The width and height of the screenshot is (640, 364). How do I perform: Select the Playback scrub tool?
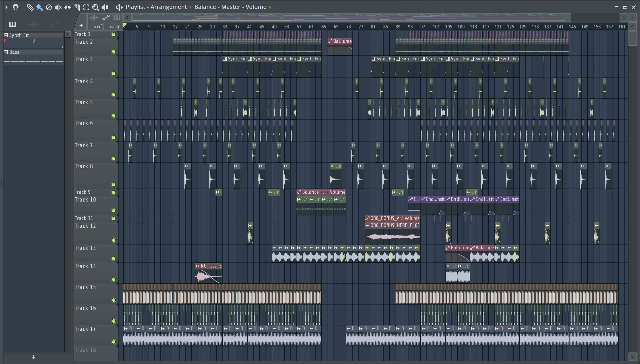105,7
